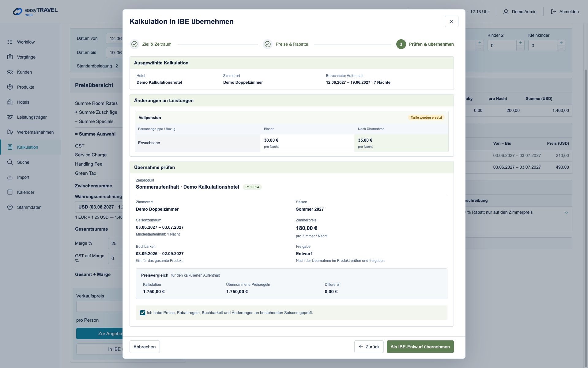
Task: Click the Demo Admin user icon
Action: pyautogui.click(x=506, y=12)
